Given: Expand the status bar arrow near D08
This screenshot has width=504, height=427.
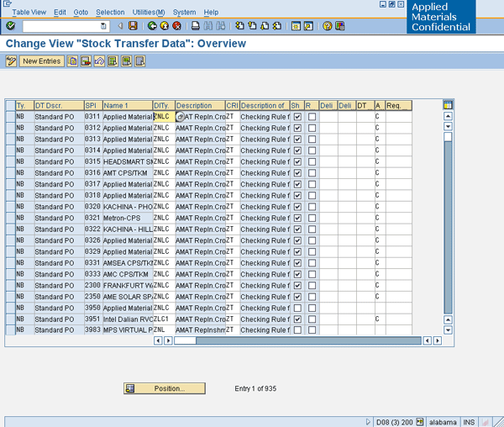Looking at the screenshot, I should tap(368, 421).
